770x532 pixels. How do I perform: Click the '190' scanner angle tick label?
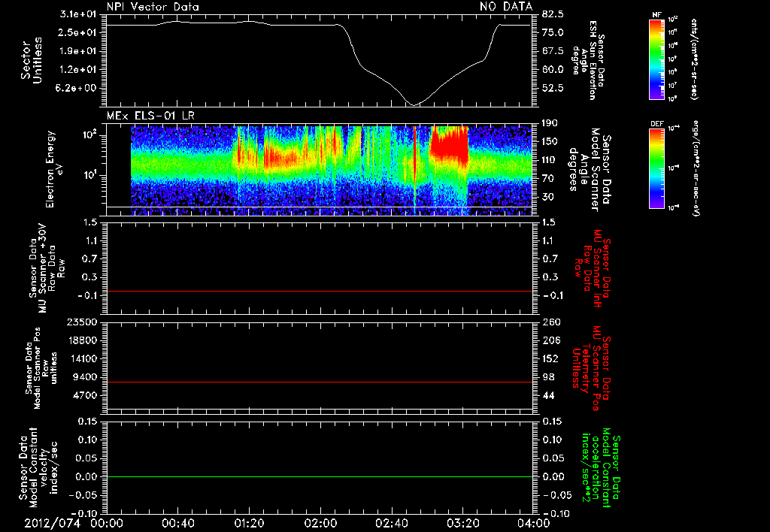pyautogui.click(x=550, y=122)
